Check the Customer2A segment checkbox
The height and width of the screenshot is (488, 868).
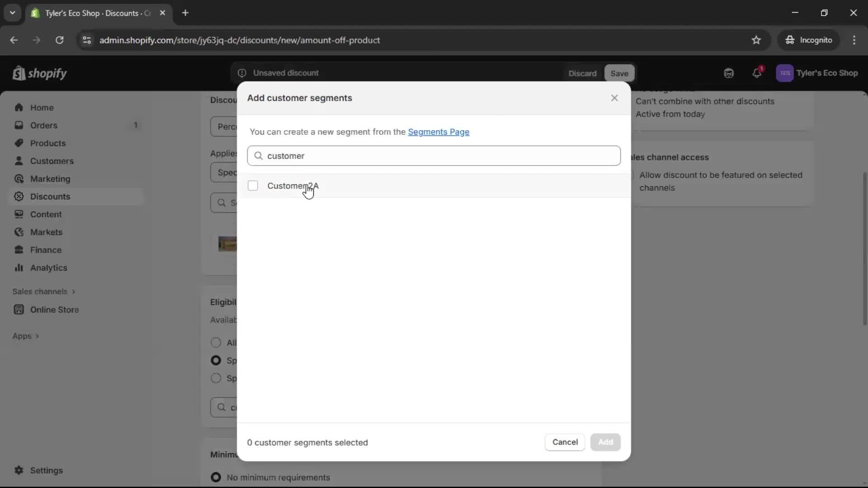coord(253,185)
